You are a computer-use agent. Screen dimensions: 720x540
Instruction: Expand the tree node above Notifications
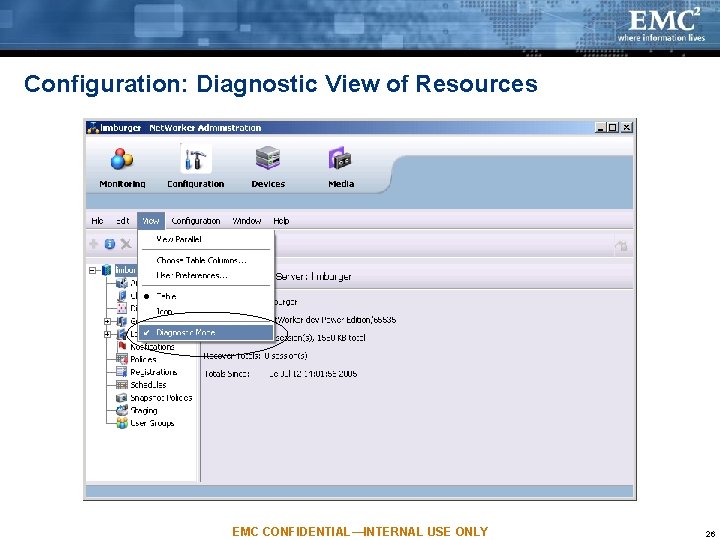coord(107,334)
